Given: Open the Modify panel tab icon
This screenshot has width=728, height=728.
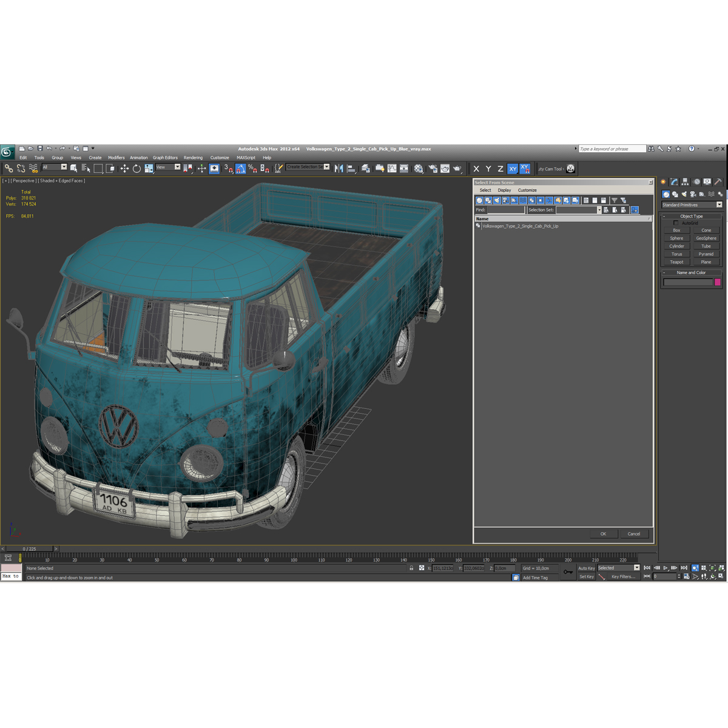Looking at the screenshot, I should point(674,181).
